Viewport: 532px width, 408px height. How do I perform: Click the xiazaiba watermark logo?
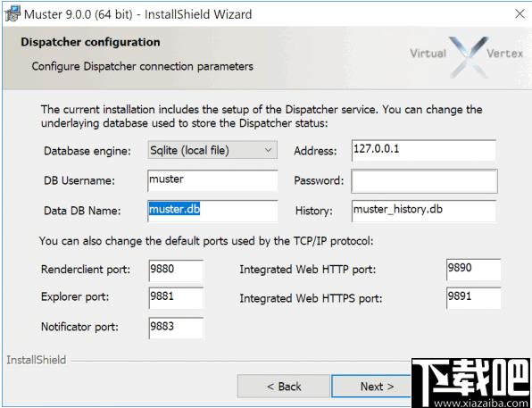[471, 383]
